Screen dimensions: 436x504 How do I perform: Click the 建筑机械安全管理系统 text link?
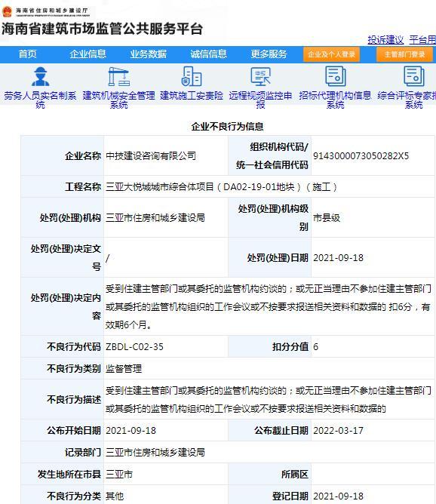118,100
